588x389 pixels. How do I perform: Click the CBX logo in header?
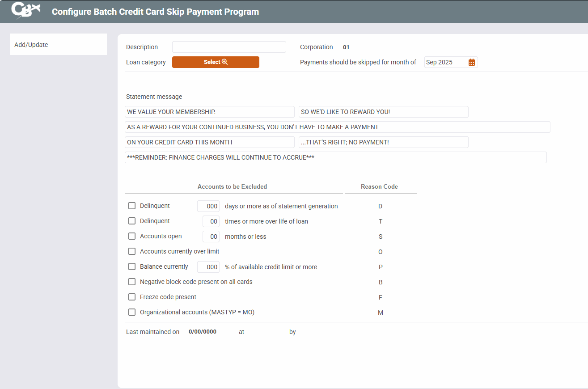pos(25,11)
